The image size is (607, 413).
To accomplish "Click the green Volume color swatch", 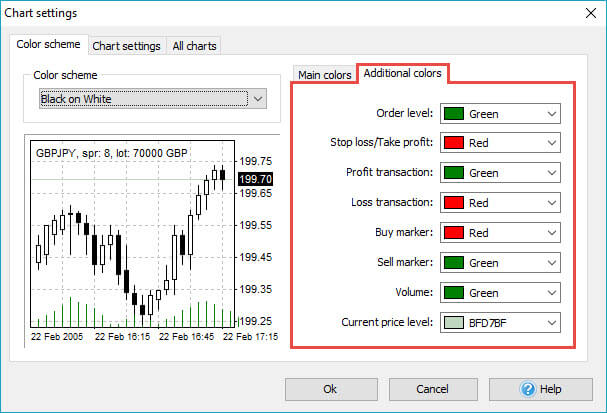I will click(x=454, y=293).
